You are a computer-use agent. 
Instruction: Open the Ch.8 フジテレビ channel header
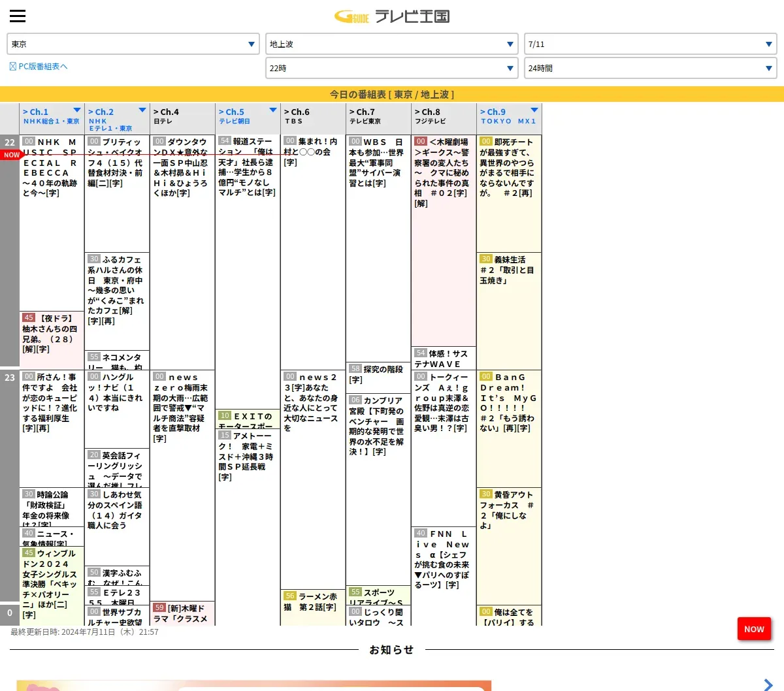coord(444,119)
